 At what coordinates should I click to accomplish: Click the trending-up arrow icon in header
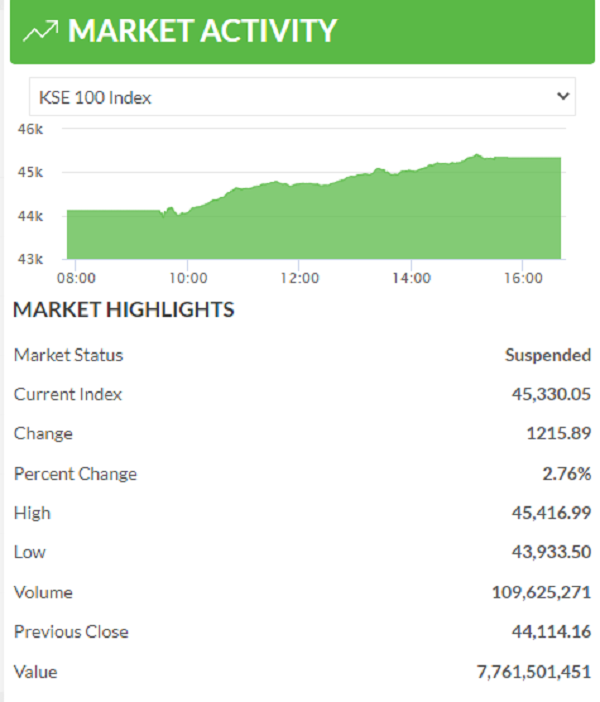[x=40, y=31]
